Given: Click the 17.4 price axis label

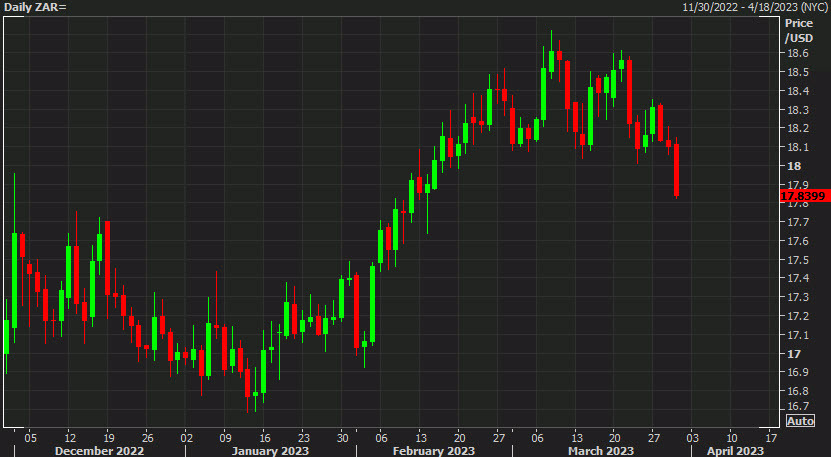Looking at the screenshot, I should [798, 278].
